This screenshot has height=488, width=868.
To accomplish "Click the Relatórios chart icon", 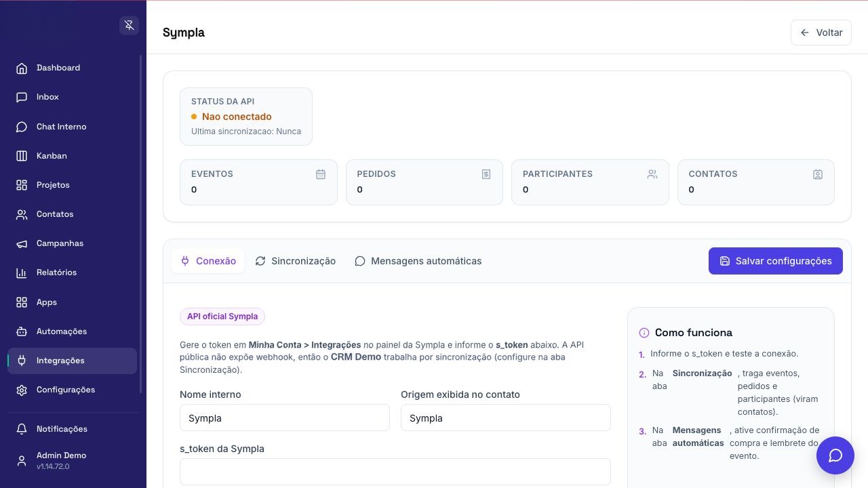I will [x=22, y=272].
